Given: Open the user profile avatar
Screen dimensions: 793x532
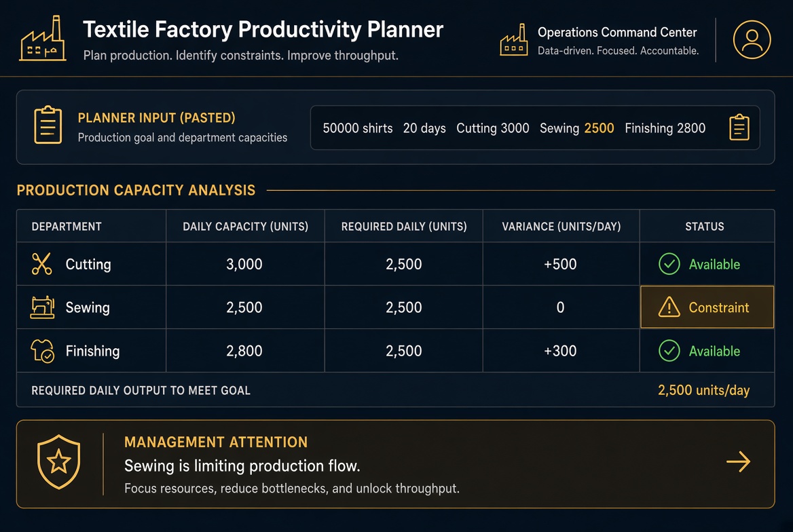Looking at the screenshot, I should (x=752, y=39).
